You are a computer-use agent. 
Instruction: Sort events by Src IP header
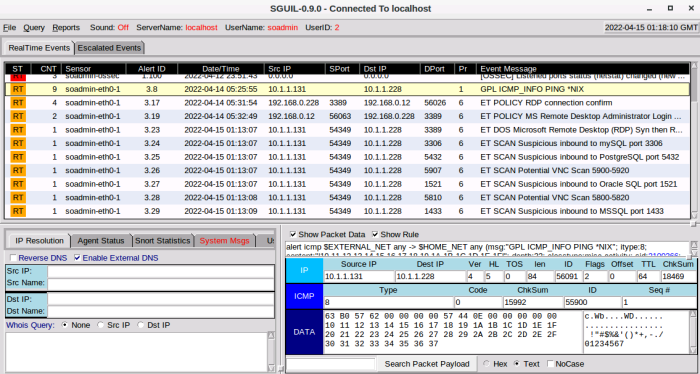(295, 69)
